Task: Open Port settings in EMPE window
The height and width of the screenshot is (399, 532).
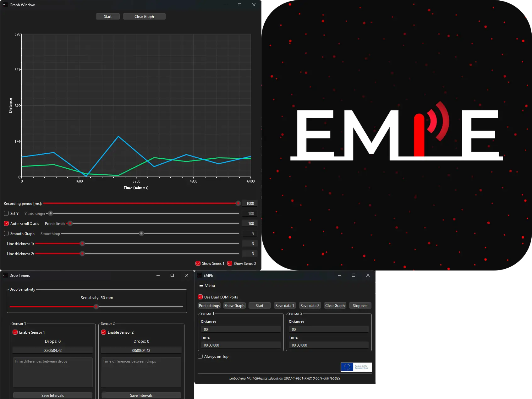Action: pos(209,305)
